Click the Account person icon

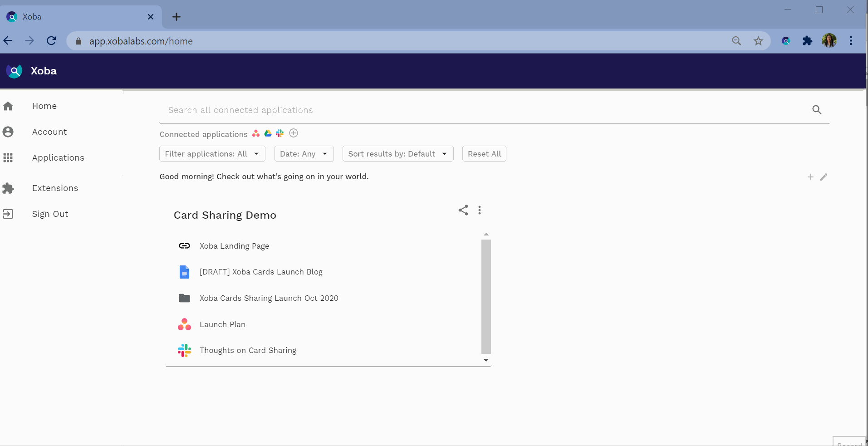coord(8,132)
